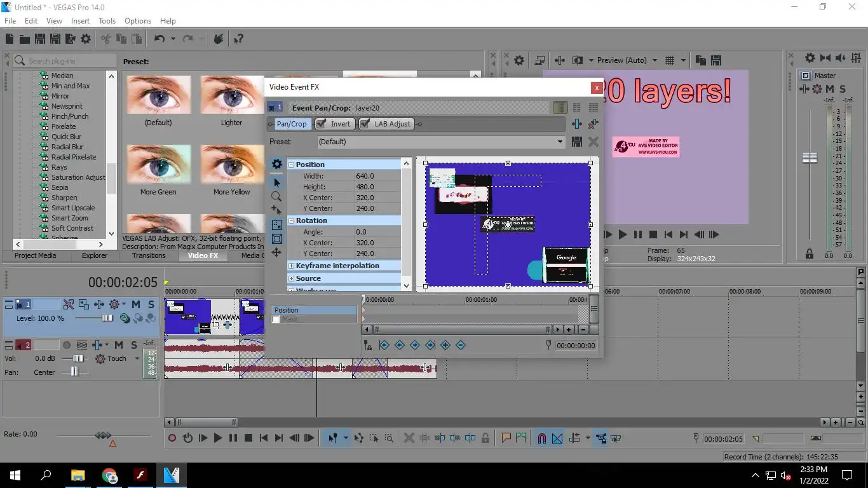
Task: Select the Sepia plug-in in list
Action: tap(60, 187)
